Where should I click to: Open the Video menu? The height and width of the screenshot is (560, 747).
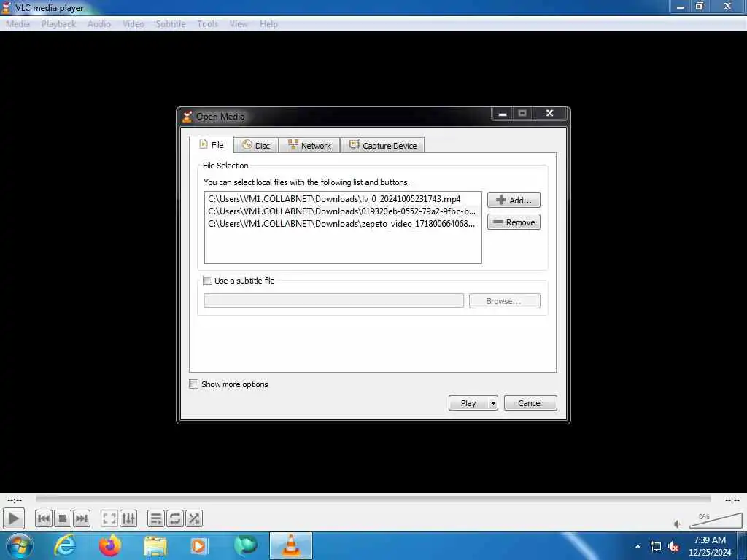(x=133, y=24)
